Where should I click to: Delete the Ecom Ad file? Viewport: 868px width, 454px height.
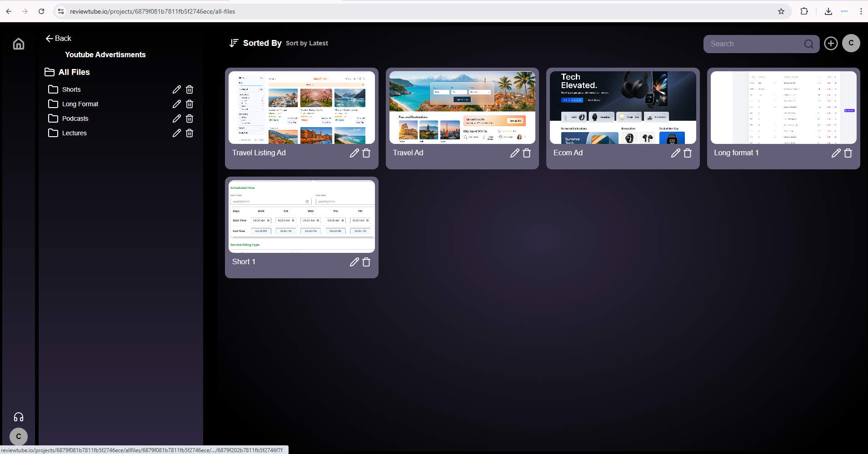688,153
